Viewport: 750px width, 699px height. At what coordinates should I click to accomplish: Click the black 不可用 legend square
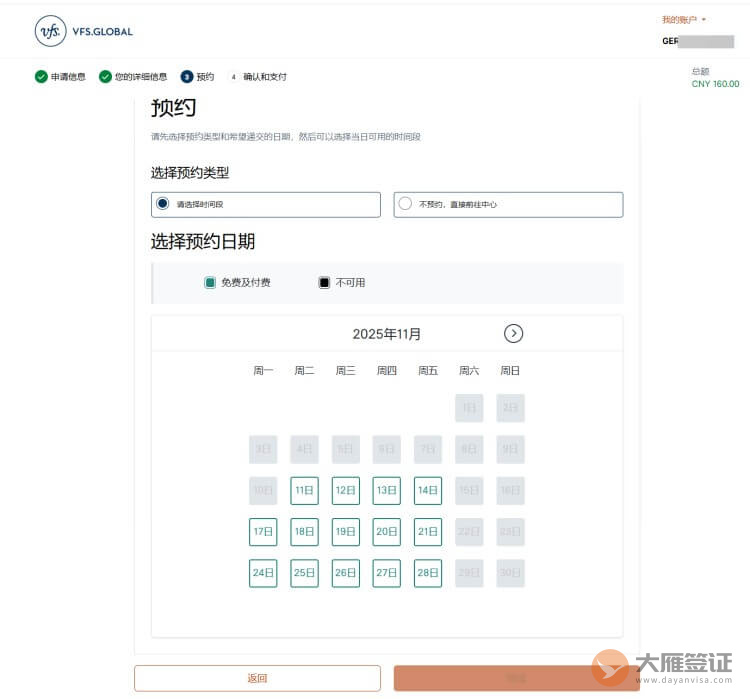pos(324,283)
